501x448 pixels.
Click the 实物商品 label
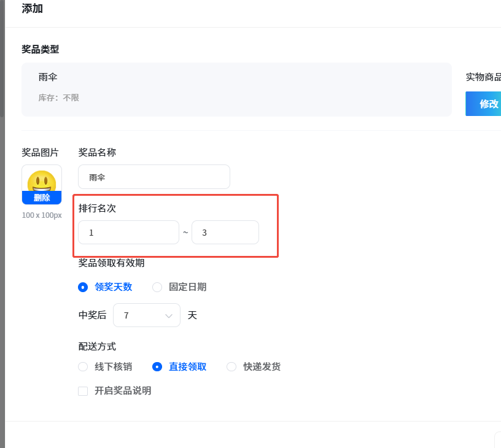click(483, 77)
